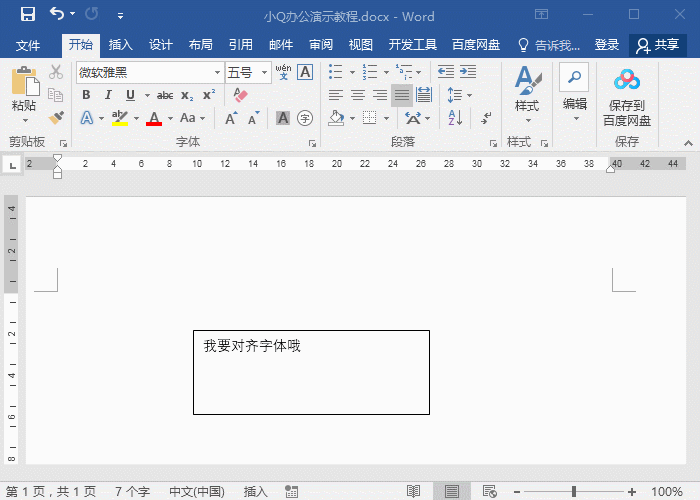Screen dimensions: 700x500
Task: Switch to the 布局 tab
Action: [200, 45]
